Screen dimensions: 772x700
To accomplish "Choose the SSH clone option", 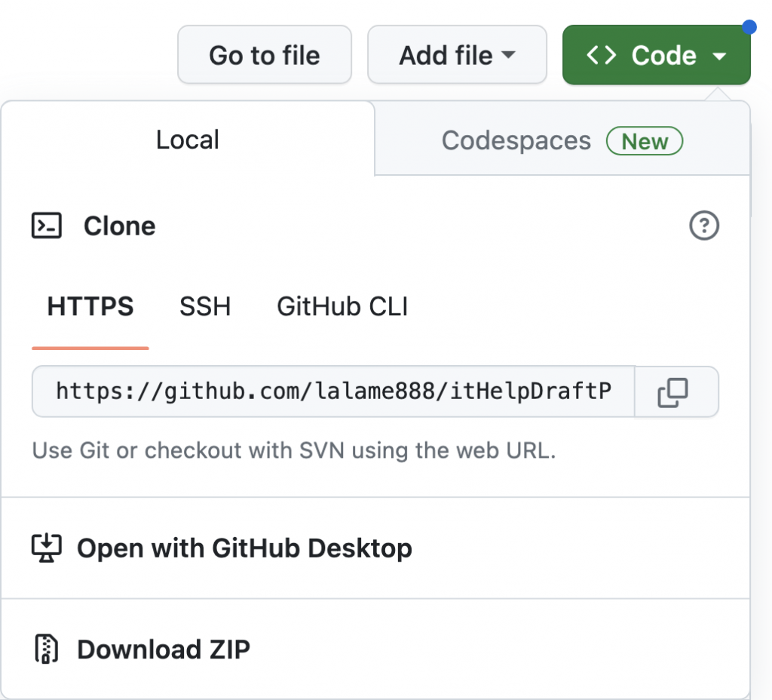I will tap(205, 307).
